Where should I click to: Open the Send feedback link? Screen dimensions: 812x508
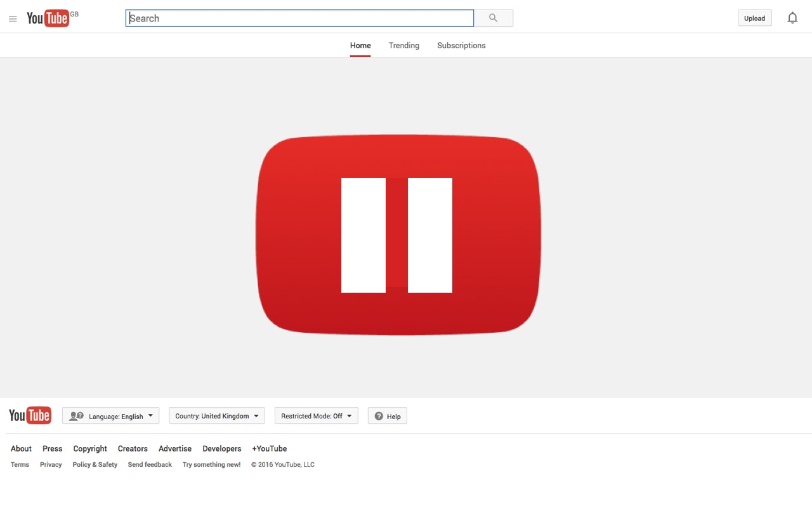pyautogui.click(x=150, y=464)
